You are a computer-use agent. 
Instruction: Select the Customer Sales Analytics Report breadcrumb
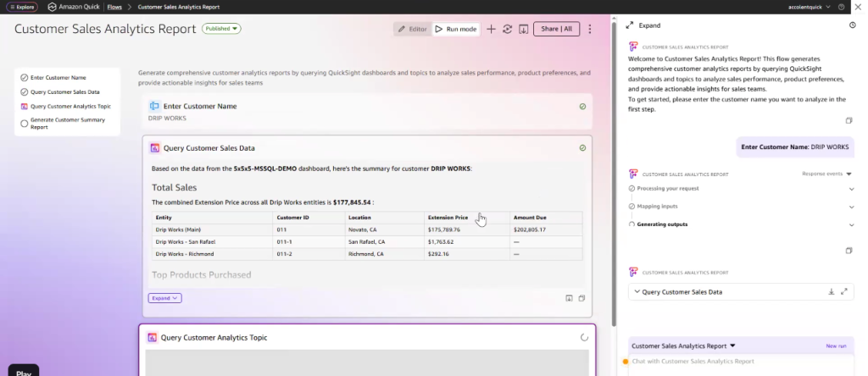(x=178, y=7)
